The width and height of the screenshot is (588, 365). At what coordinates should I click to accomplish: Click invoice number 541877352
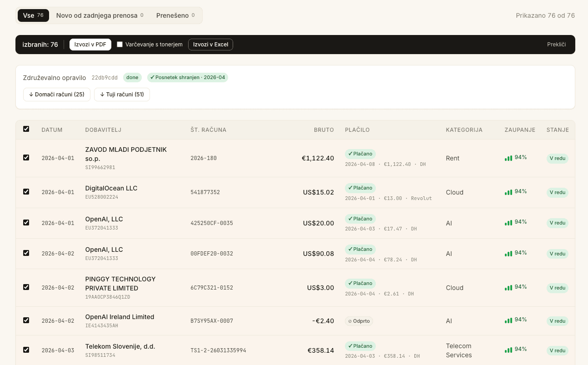click(205, 192)
